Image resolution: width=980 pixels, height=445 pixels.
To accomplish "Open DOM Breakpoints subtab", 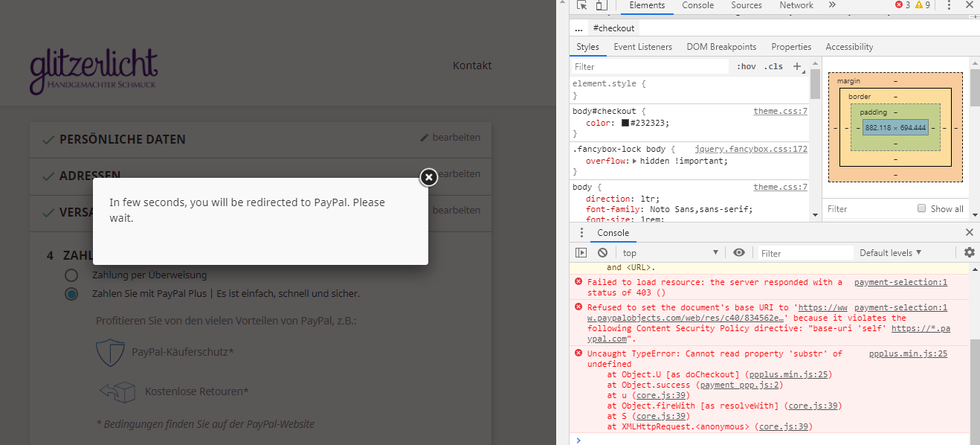I will point(721,47).
